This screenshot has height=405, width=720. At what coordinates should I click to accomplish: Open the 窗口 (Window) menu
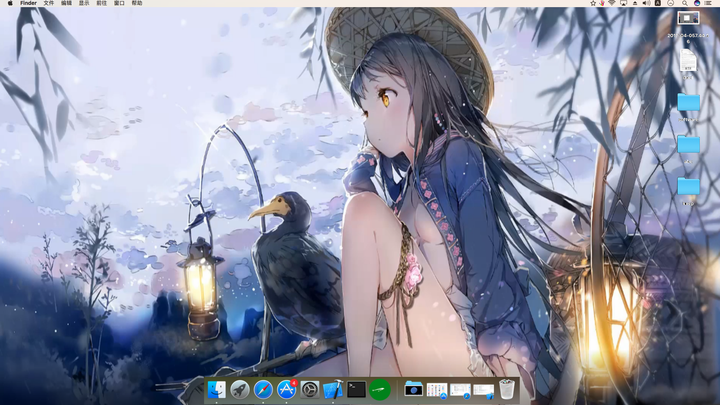(119, 3)
